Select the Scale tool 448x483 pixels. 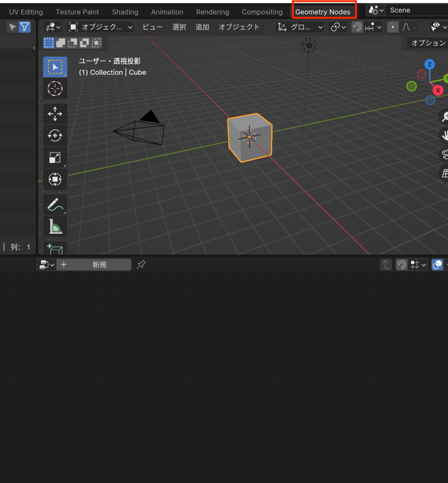pos(55,158)
